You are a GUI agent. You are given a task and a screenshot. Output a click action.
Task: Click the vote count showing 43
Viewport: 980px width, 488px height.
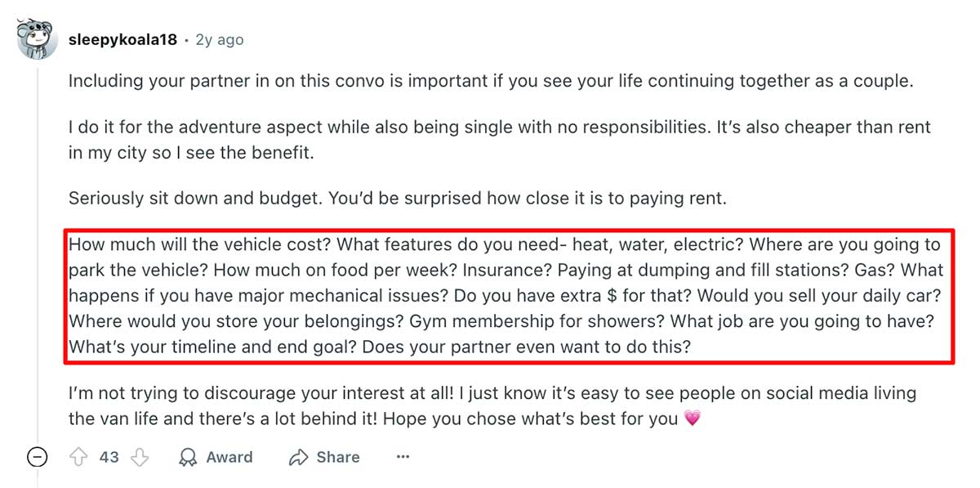point(109,457)
